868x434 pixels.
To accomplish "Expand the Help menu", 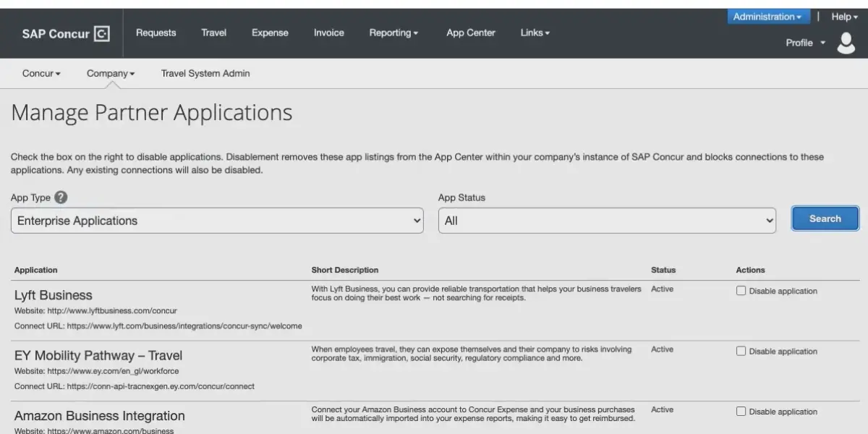I will tap(844, 17).
